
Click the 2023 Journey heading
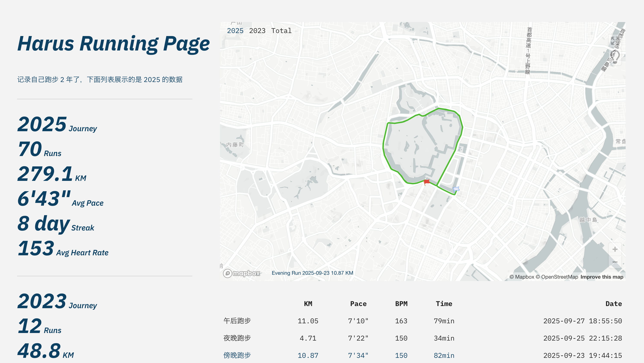[57, 301]
